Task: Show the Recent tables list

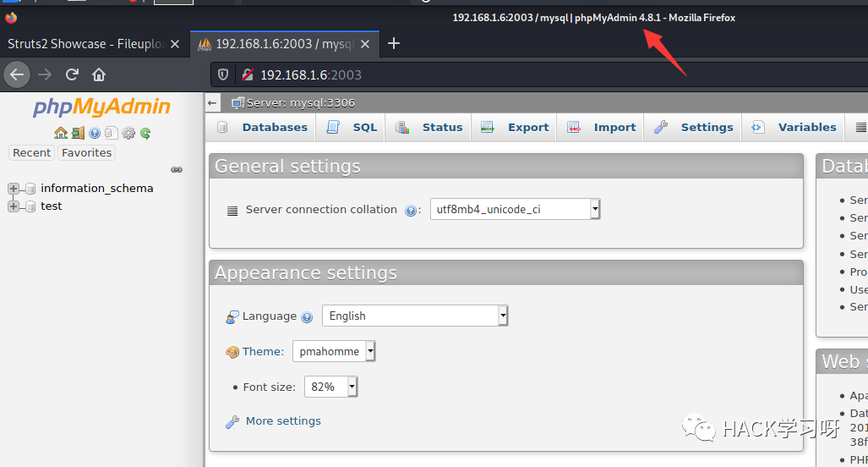Action: pyautogui.click(x=31, y=153)
